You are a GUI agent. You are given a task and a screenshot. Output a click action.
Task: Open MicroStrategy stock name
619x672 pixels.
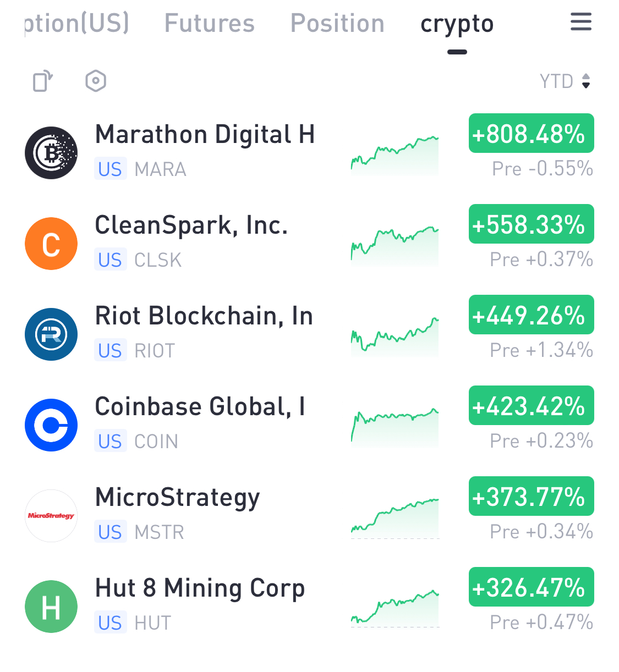177,498
